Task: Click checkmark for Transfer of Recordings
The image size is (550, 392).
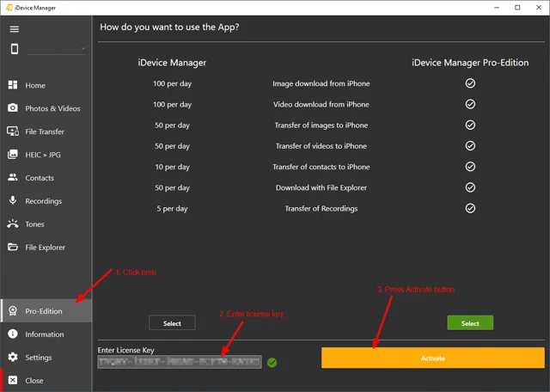Action: pos(470,208)
